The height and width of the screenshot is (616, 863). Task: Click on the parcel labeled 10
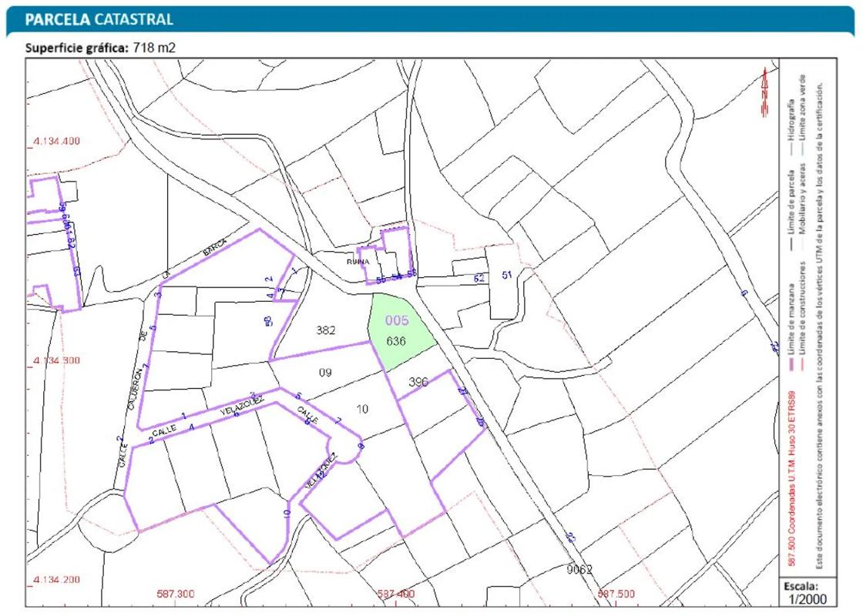(x=362, y=408)
